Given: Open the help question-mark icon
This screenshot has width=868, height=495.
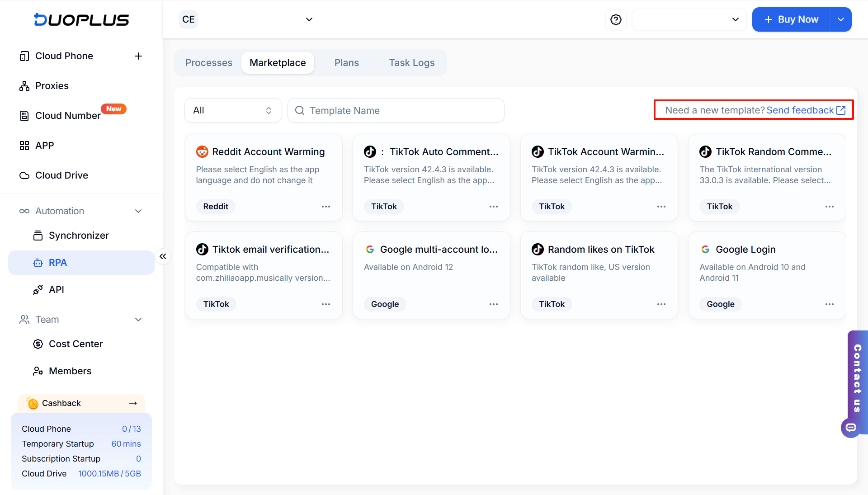Looking at the screenshot, I should click(616, 19).
